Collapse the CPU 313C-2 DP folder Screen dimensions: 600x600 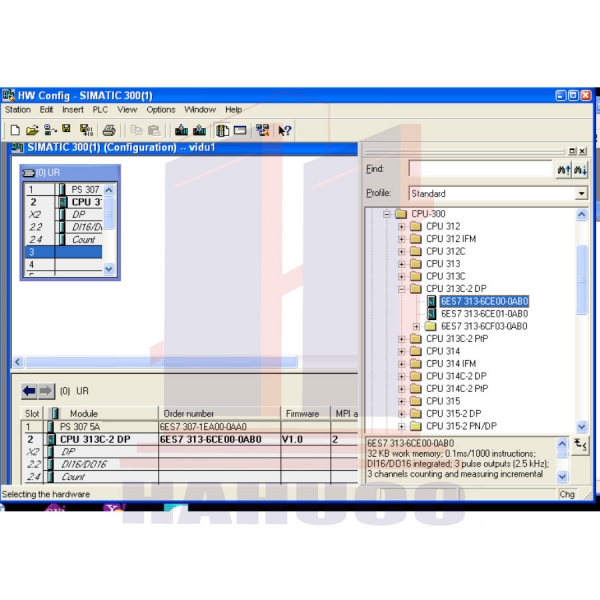[x=401, y=289]
